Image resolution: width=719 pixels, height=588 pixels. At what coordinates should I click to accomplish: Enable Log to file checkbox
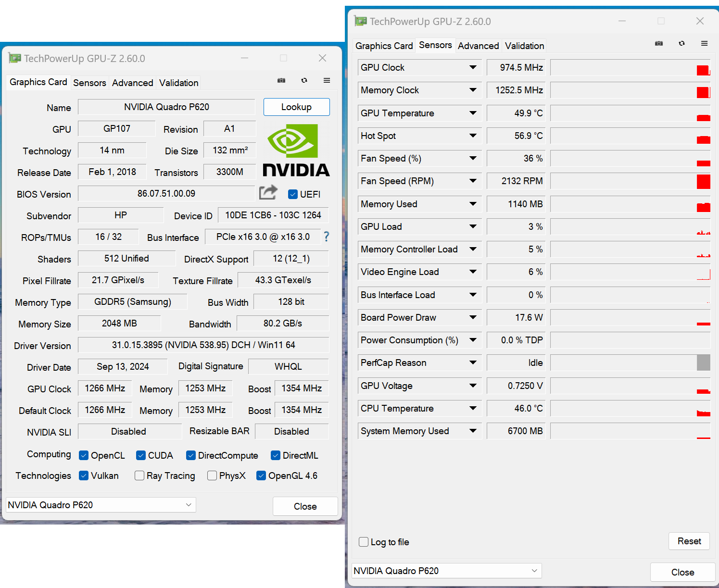pyautogui.click(x=364, y=542)
